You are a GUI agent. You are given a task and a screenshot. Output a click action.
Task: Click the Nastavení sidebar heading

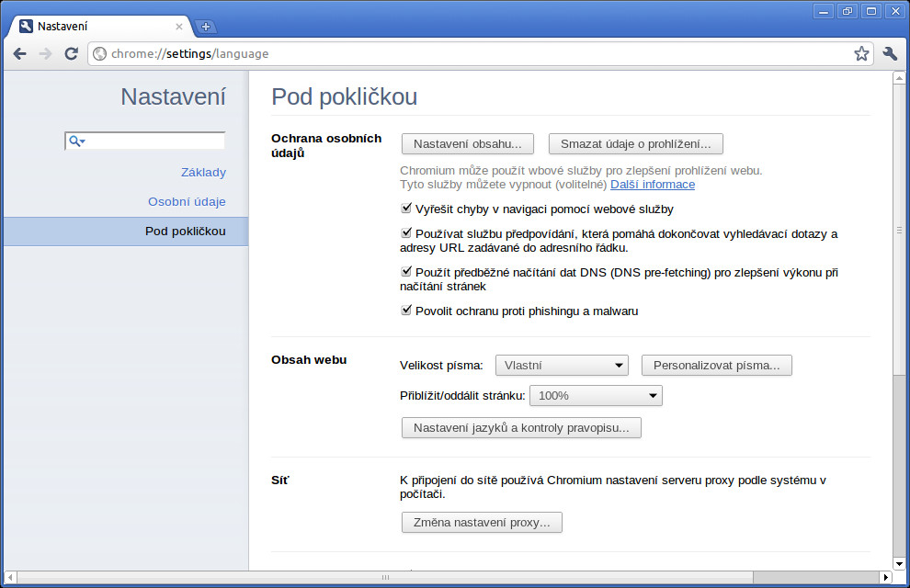(x=173, y=96)
